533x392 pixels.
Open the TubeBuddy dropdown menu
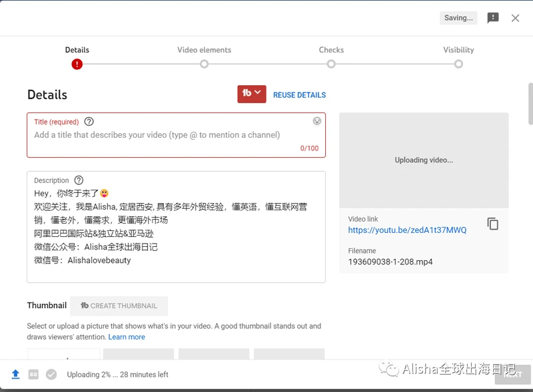click(x=252, y=94)
